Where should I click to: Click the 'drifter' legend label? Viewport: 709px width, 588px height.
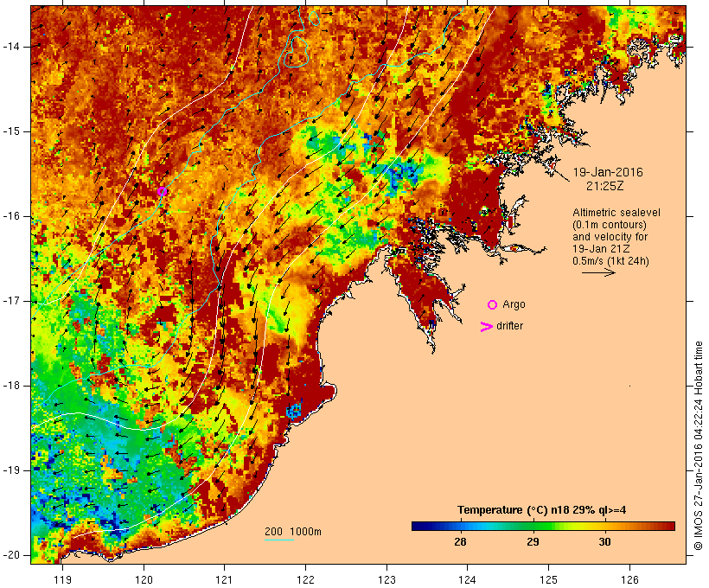pyautogui.click(x=509, y=326)
